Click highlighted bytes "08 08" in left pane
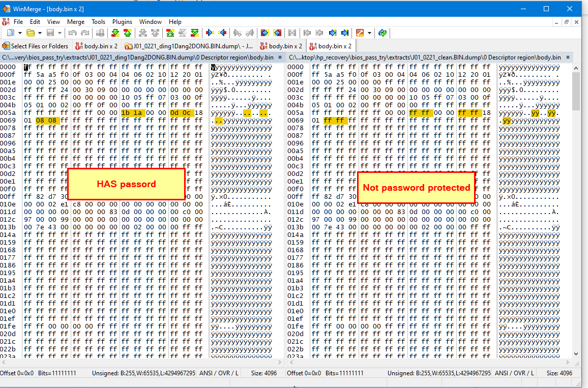This screenshot has height=388, width=588. pyautogui.click(x=47, y=121)
